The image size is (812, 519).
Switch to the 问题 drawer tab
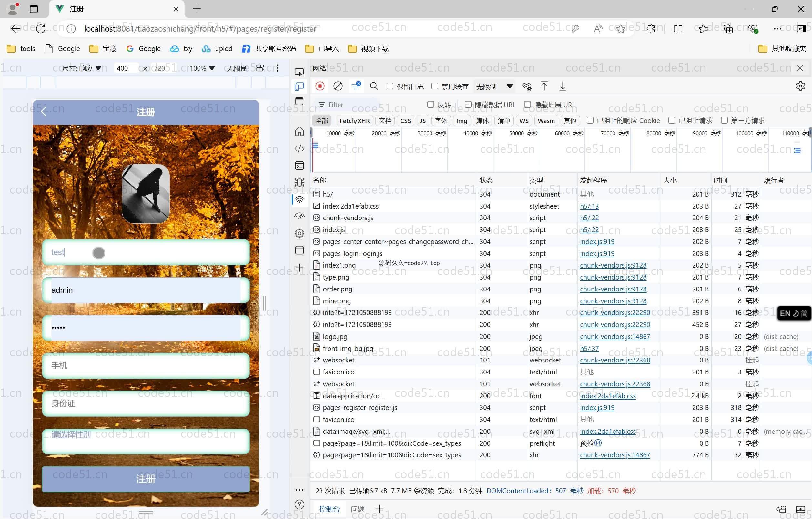tap(358, 509)
